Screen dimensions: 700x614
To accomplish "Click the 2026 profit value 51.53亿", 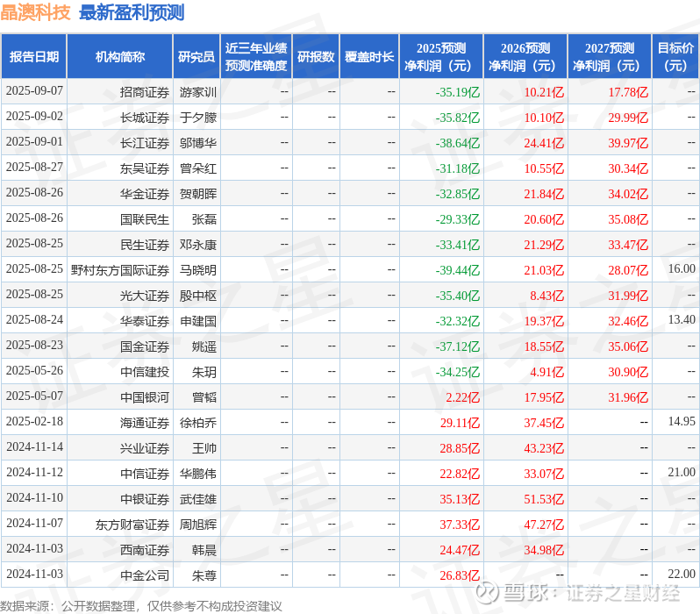I will coord(544,499).
